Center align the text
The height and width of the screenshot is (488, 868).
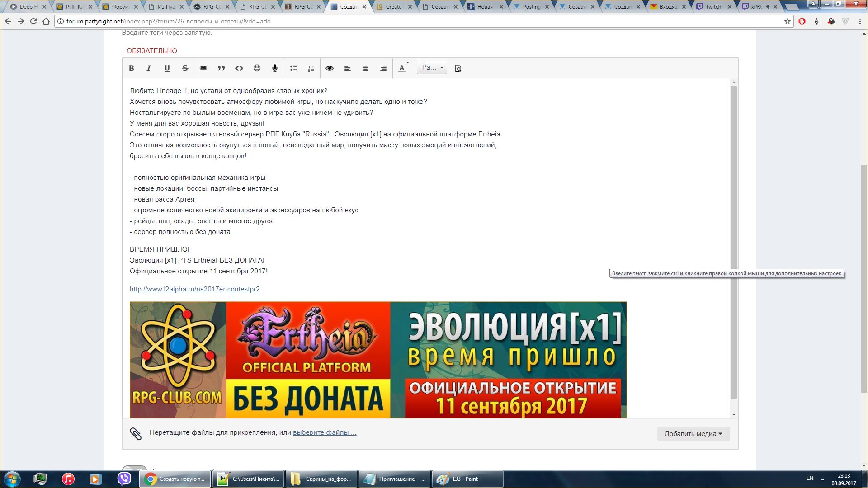365,68
